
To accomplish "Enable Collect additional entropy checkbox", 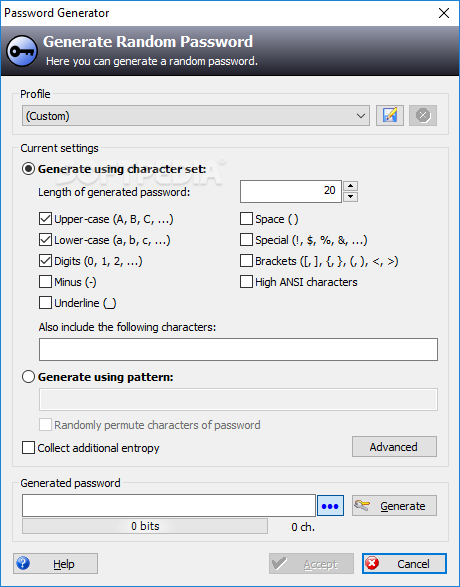I will click(28, 448).
